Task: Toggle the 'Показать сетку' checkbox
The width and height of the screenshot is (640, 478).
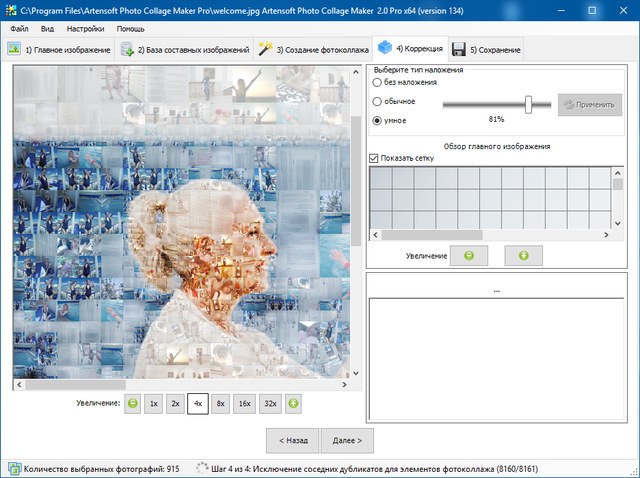Action: click(375, 158)
